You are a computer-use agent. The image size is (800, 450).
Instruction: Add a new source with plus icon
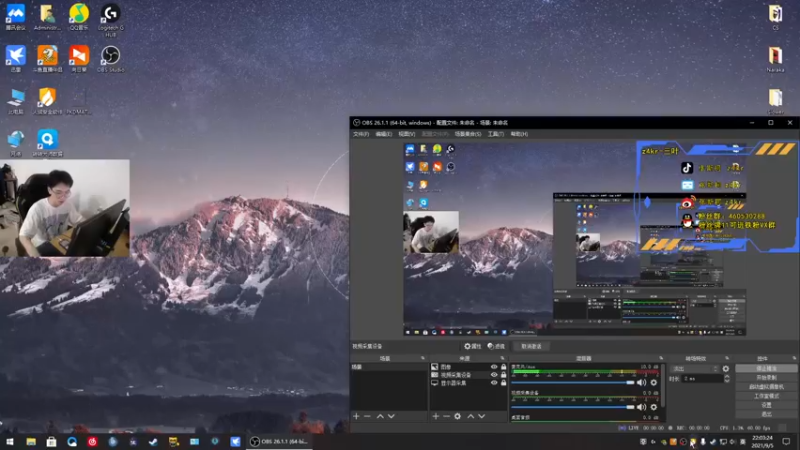pyautogui.click(x=436, y=416)
